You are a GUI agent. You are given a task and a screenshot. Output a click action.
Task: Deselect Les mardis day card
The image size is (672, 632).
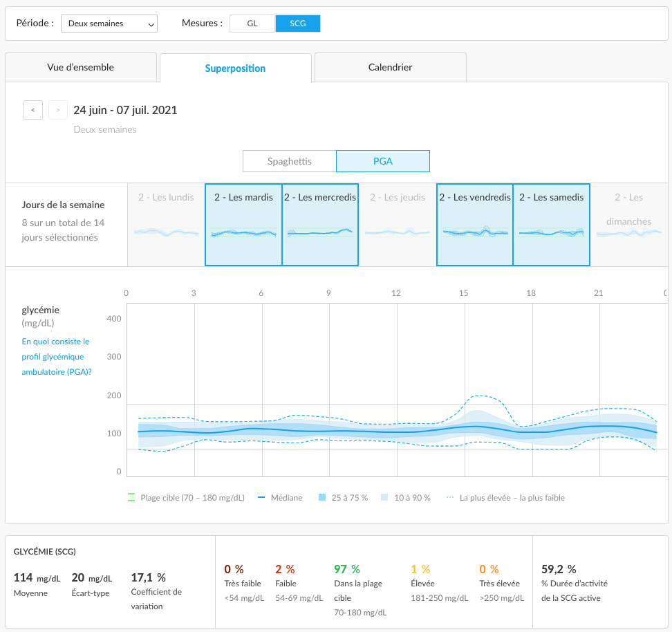(243, 225)
